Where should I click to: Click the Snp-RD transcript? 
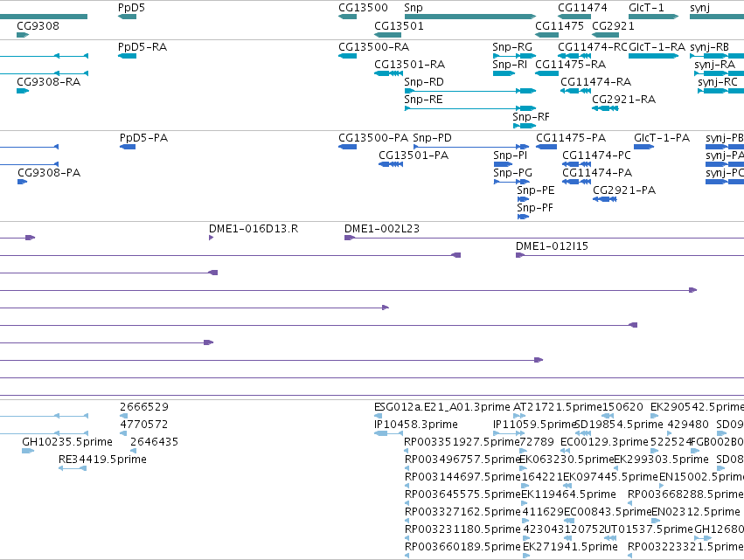[470, 91]
